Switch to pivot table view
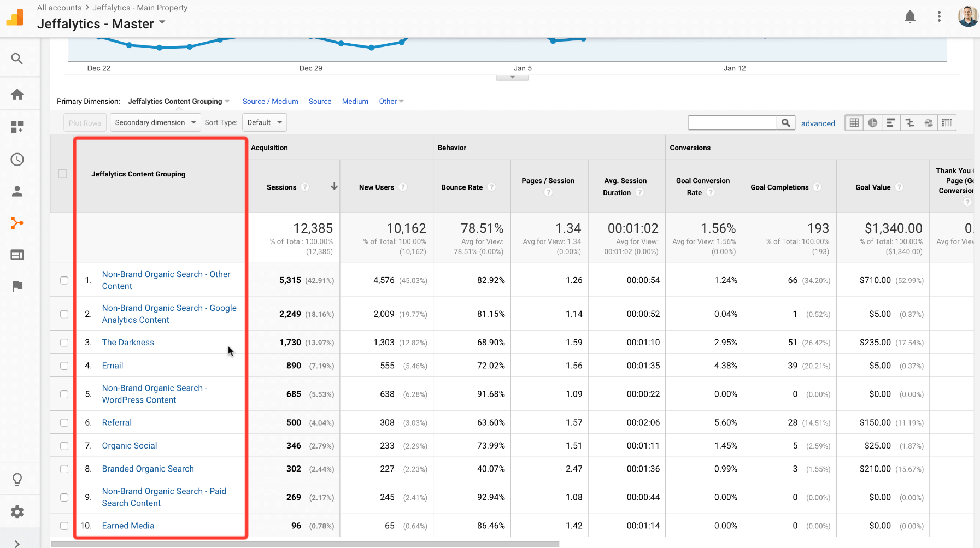This screenshot has width=980, height=548. pos(947,123)
